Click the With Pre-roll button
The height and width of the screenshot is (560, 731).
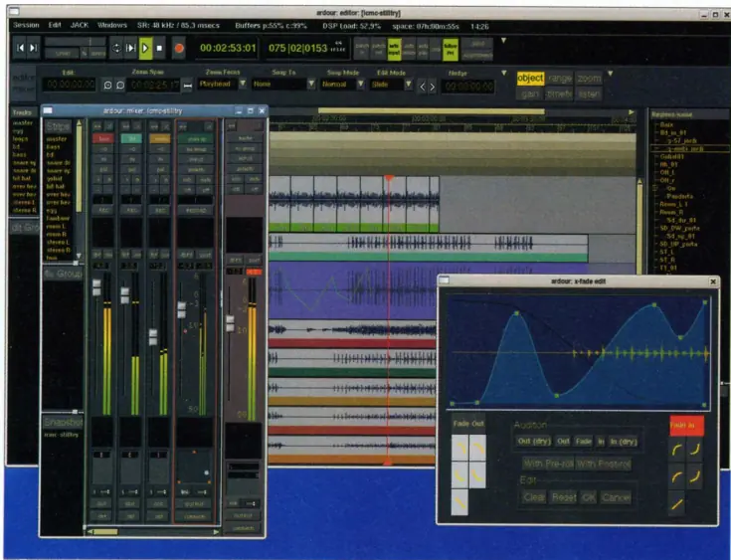[548, 464]
